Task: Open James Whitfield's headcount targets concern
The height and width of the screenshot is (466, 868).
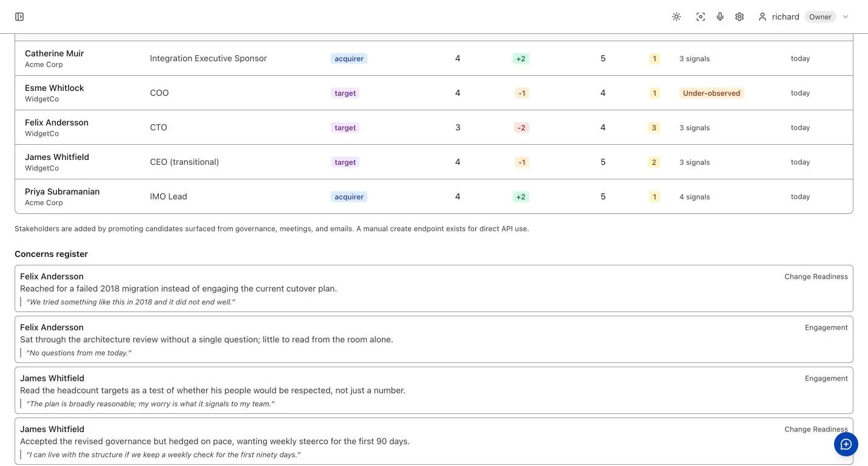Action: point(434,390)
